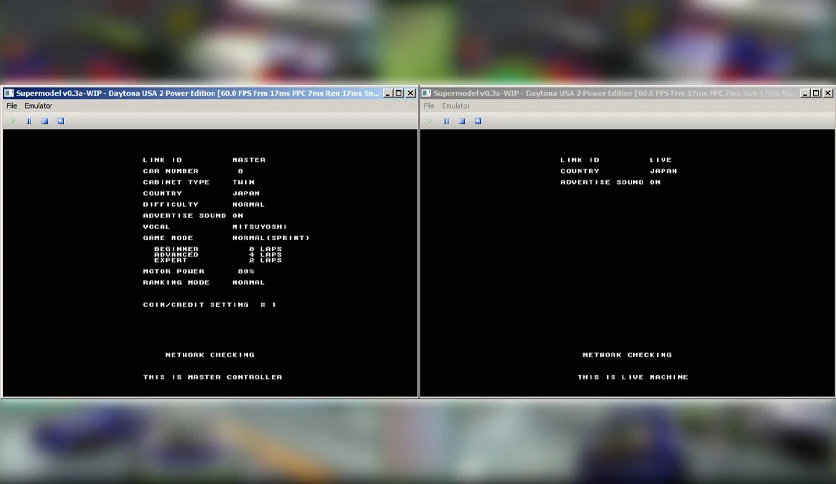Screen dimensions: 836x484
Task: Click the Play icon in the right Supermodel window
Action: point(430,121)
